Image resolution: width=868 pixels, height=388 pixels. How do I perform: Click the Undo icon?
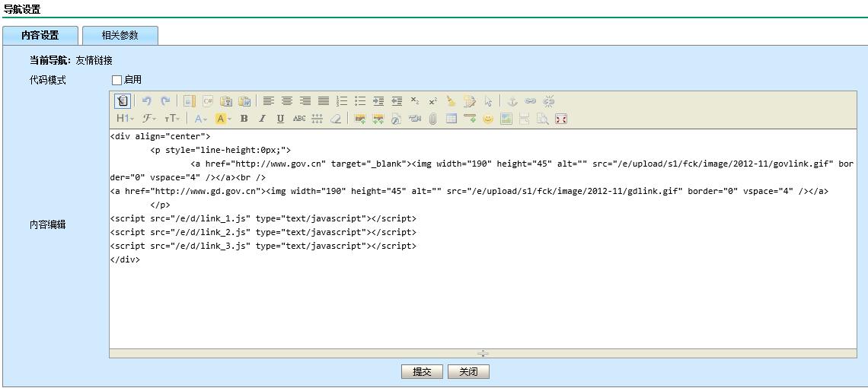pos(147,100)
